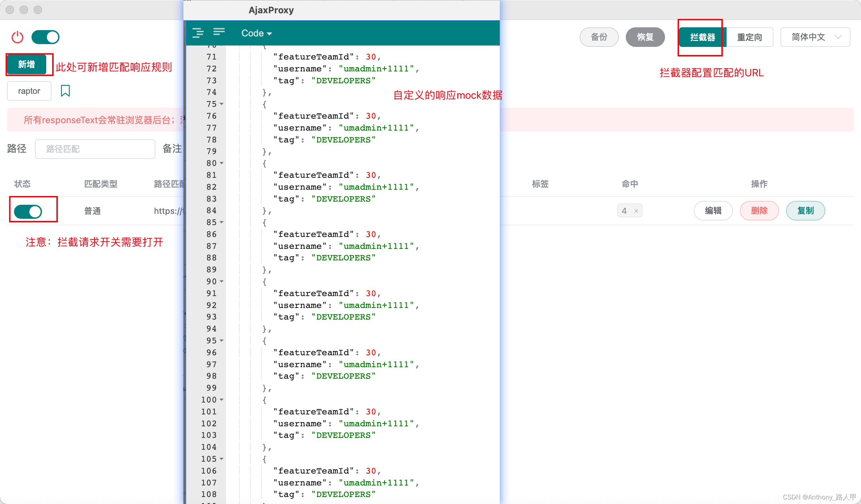This screenshot has width=861, height=504.
Task: Click 复制 copy button for the rule
Action: coord(805,211)
